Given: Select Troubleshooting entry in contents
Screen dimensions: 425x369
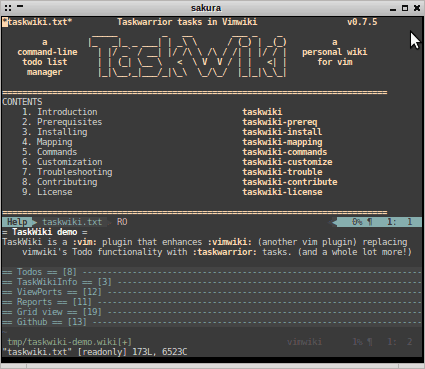Looking at the screenshot, I should [x=75, y=172].
